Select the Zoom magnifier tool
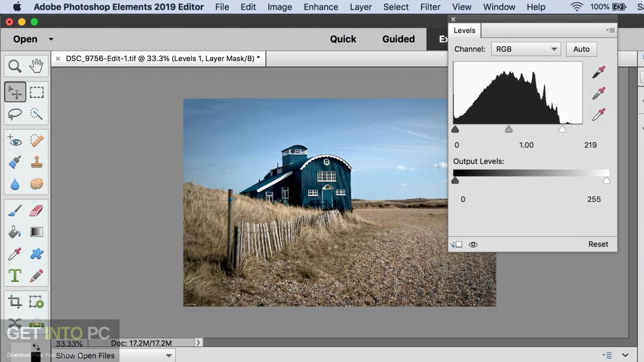The height and width of the screenshot is (362, 644). click(15, 66)
